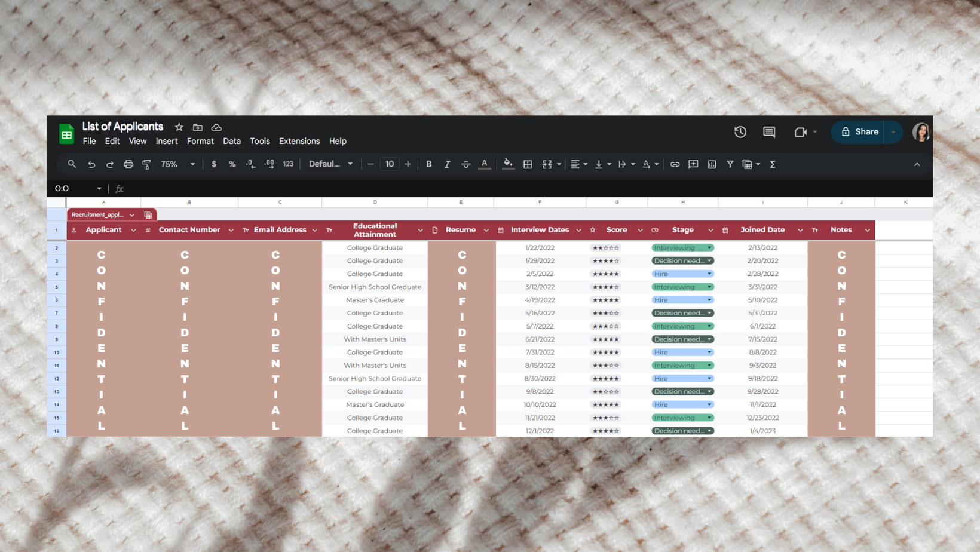Open horizontal align dropdown
The image size is (980, 552).
(x=578, y=164)
